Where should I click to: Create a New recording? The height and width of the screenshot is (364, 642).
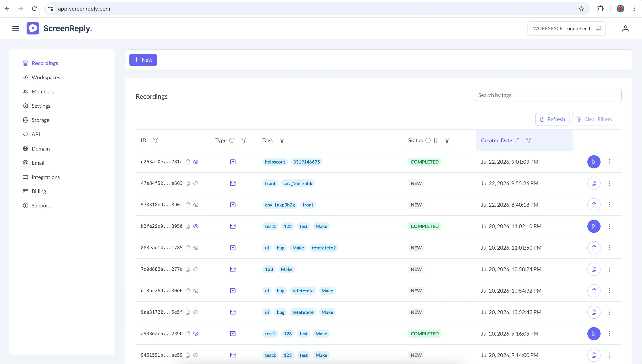click(143, 60)
